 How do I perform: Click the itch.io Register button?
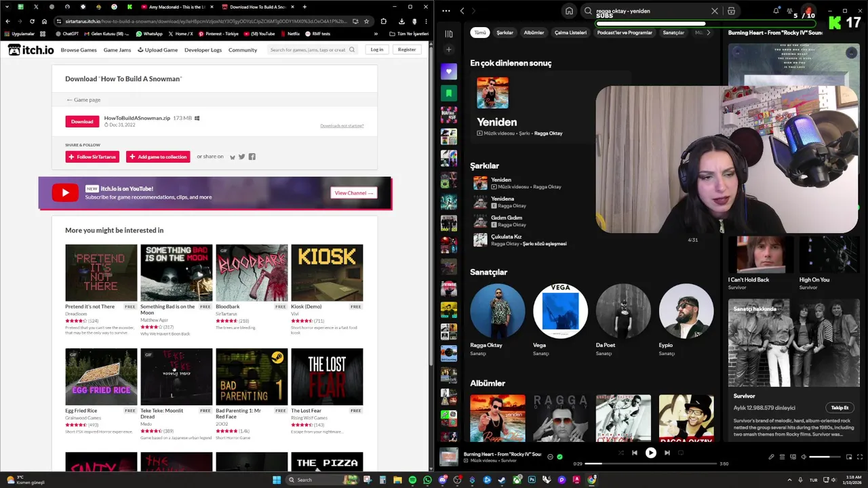coord(407,49)
